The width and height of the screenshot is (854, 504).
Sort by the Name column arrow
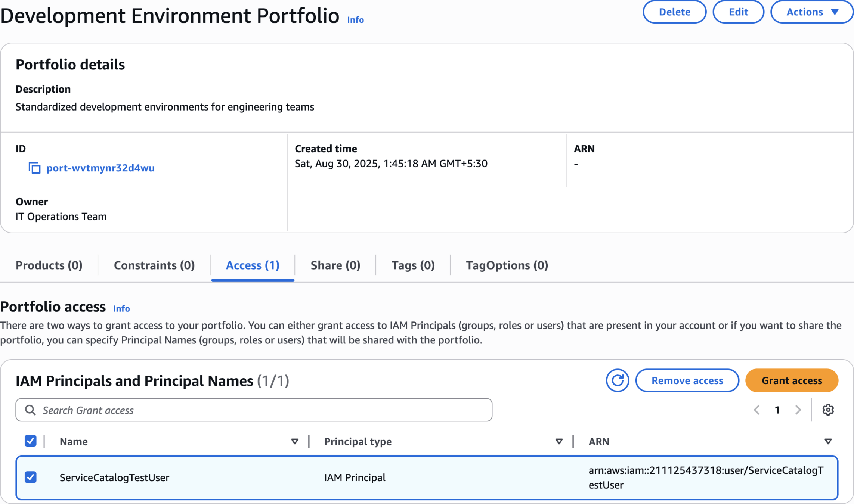[x=294, y=442]
